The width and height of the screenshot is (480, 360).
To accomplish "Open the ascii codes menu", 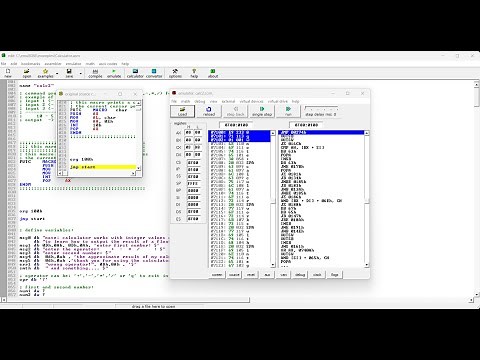I will coord(108,64).
